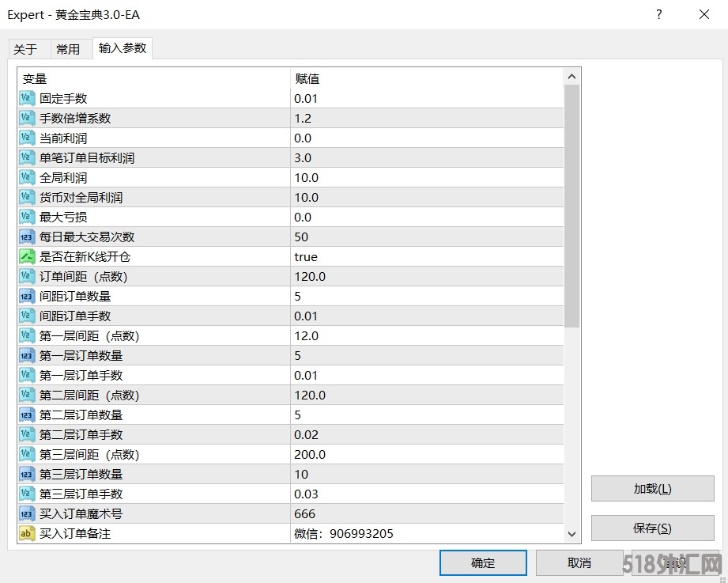Click the icon beside 单笔订单目标利润
Image resolution: width=728 pixels, height=583 pixels.
point(27,158)
